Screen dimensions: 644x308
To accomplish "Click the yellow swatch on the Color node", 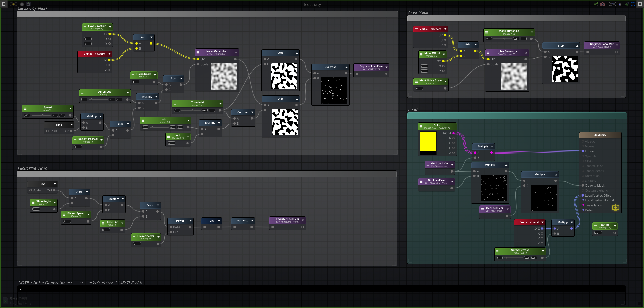I will tap(428, 141).
